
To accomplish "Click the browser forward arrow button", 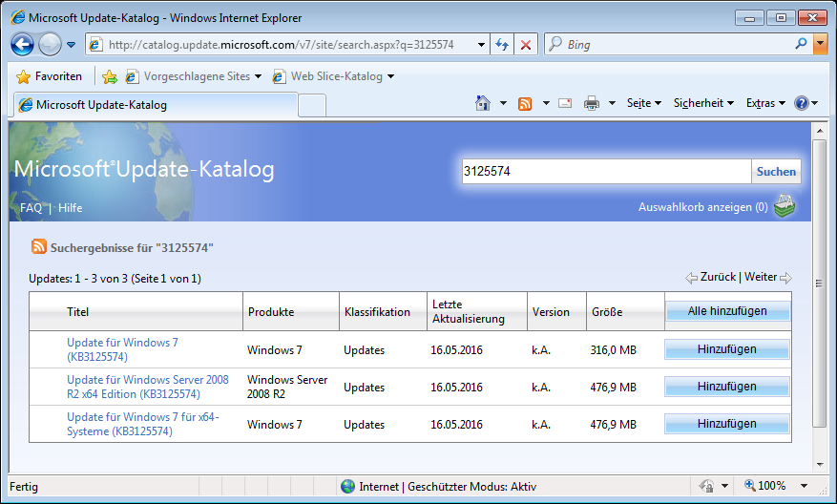I will pyautogui.click(x=50, y=44).
